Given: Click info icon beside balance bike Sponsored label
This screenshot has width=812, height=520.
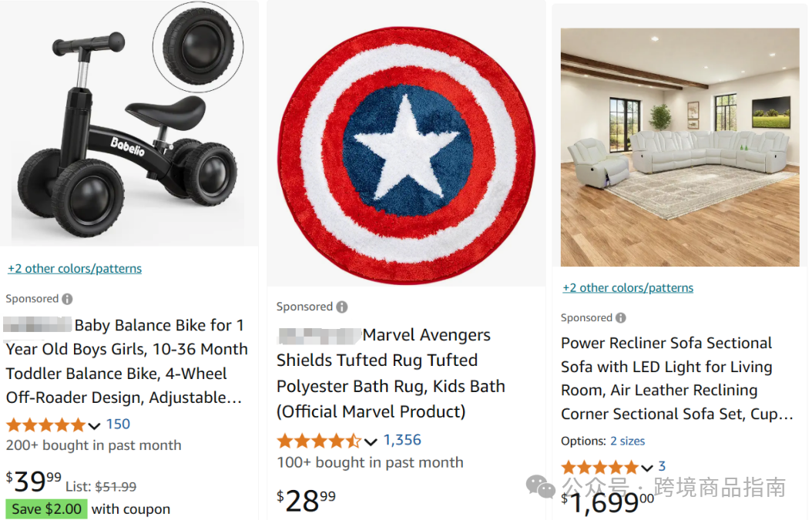Looking at the screenshot, I should tap(68, 299).
